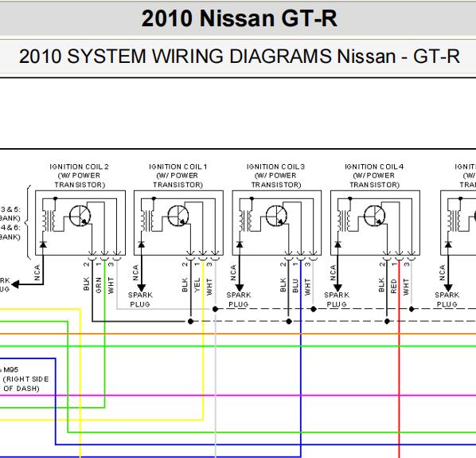Click the "(RIGHT SIDE OF DASH)" text
This screenshot has height=458, width=476.
(x=25, y=384)
